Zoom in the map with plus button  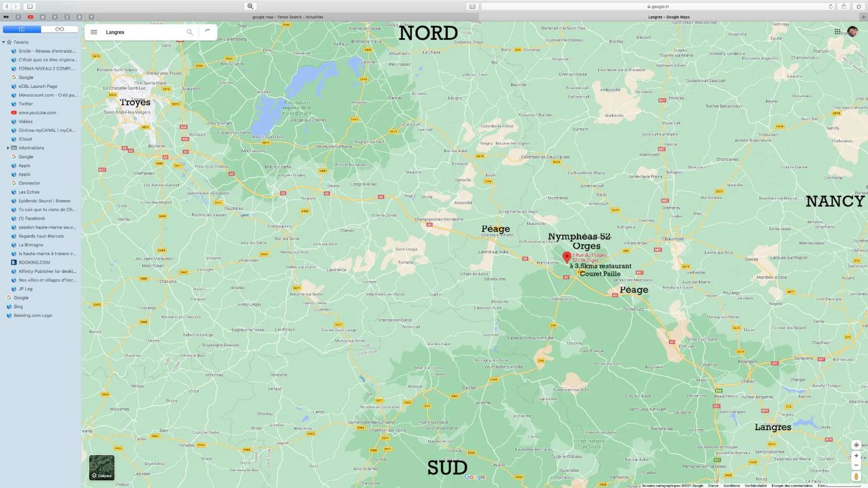click(856, 456)
